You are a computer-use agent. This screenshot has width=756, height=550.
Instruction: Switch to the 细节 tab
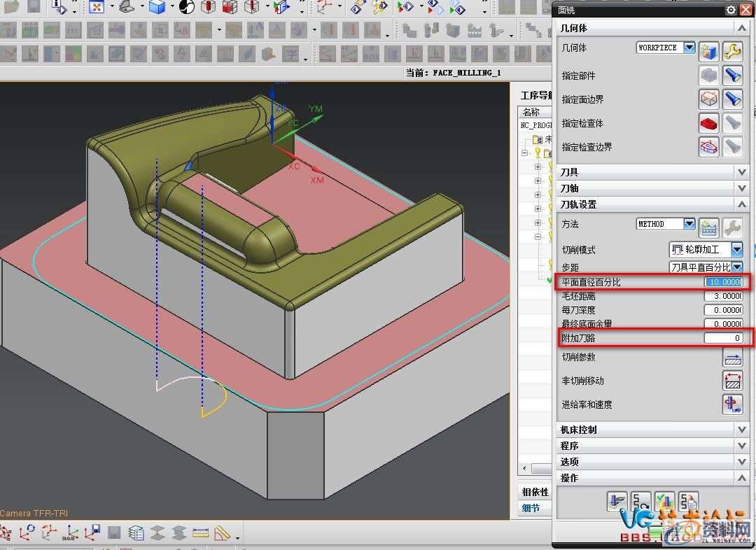click(531, 508)
